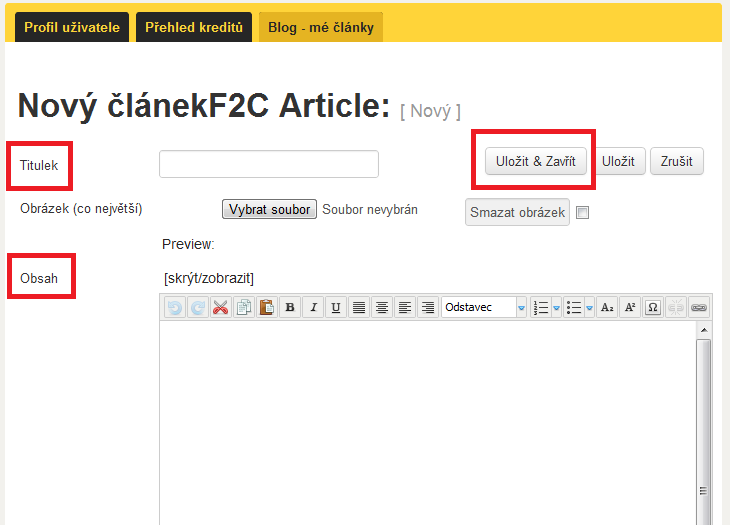Click the Uložit & Zavřít button
The height and width of the screenshot is (525, 730).
coord(535,162)
